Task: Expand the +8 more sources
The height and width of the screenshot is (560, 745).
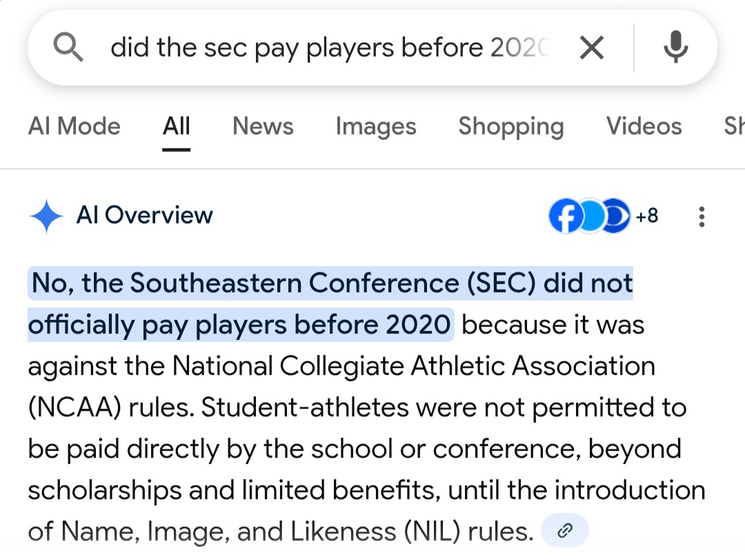Action: tap(646, 216)
